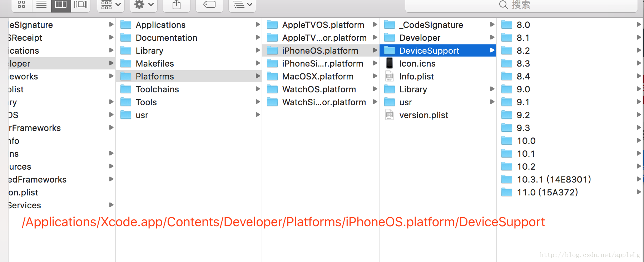The width and height of the screenshot is (644, 262).
Task: Select the Icon.icns file icon
Action: point(390,63)
